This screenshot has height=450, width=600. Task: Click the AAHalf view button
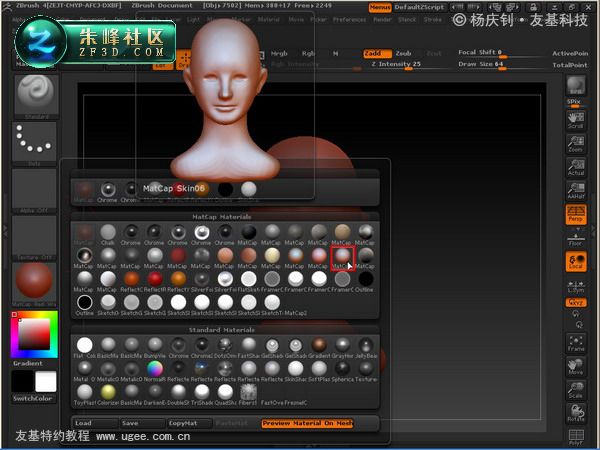576,191
